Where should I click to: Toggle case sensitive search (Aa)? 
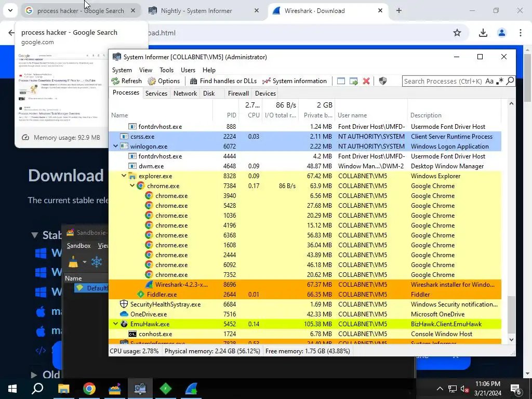pos(489,81)
